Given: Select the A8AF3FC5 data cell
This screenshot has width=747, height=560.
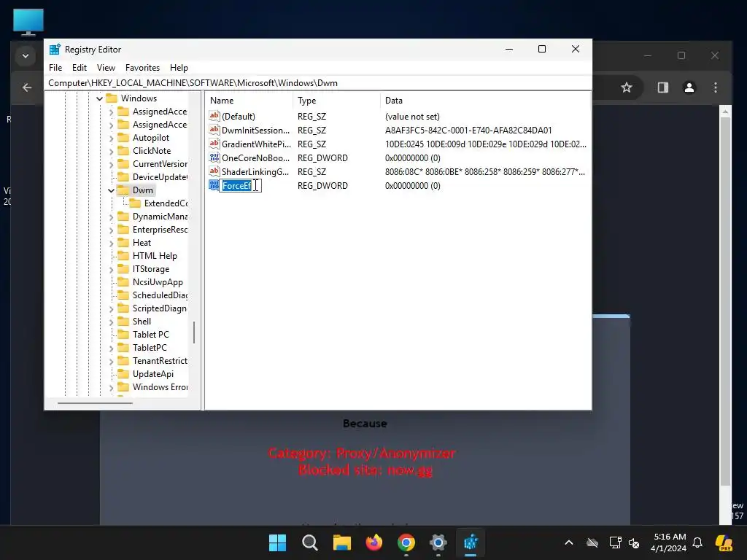Looking at the screenshot, I should click(x=468, y=130).
